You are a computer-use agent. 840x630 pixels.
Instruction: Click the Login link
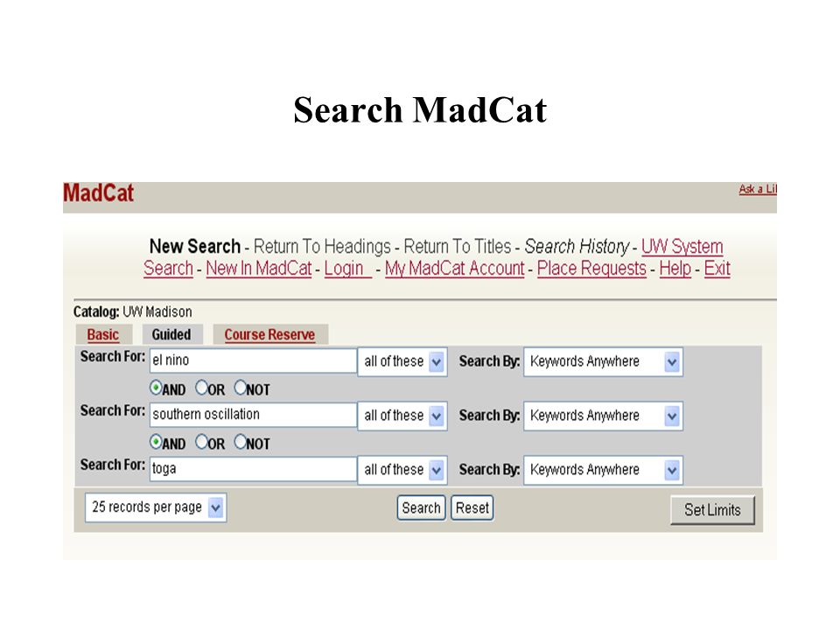pyautogui.click(x=347, y=269)
